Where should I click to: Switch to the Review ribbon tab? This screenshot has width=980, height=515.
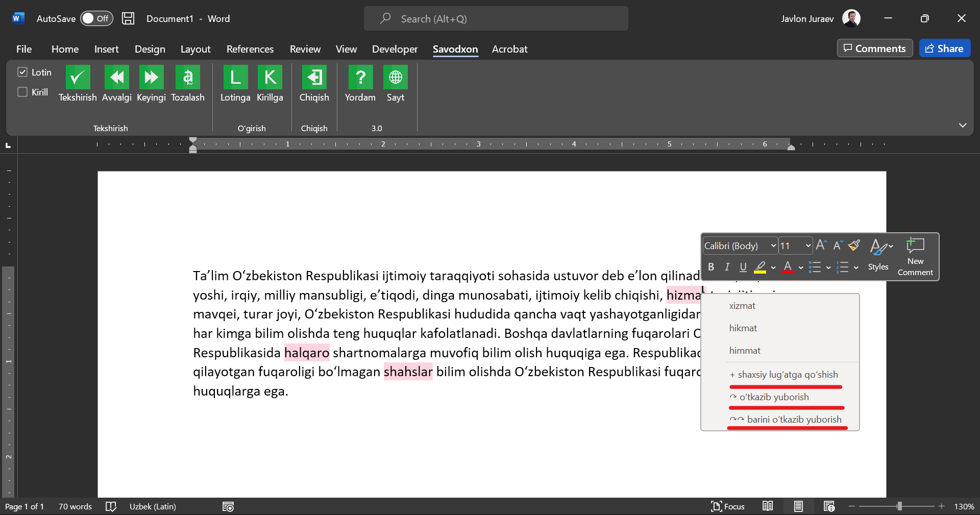(x=305, y=49)
